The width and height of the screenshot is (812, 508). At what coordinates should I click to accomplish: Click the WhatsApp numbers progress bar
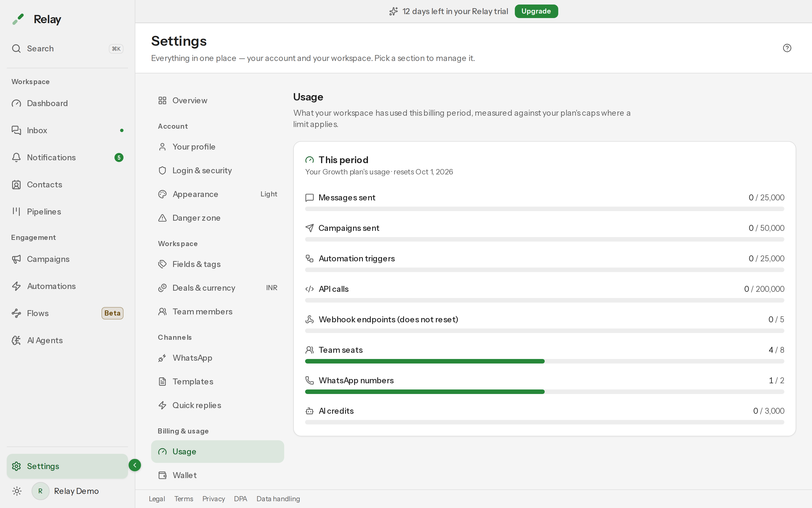pos(544,392)
